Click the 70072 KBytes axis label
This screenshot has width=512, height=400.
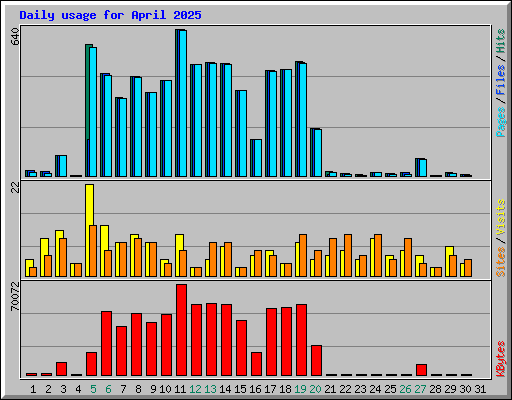pos(15,297)
